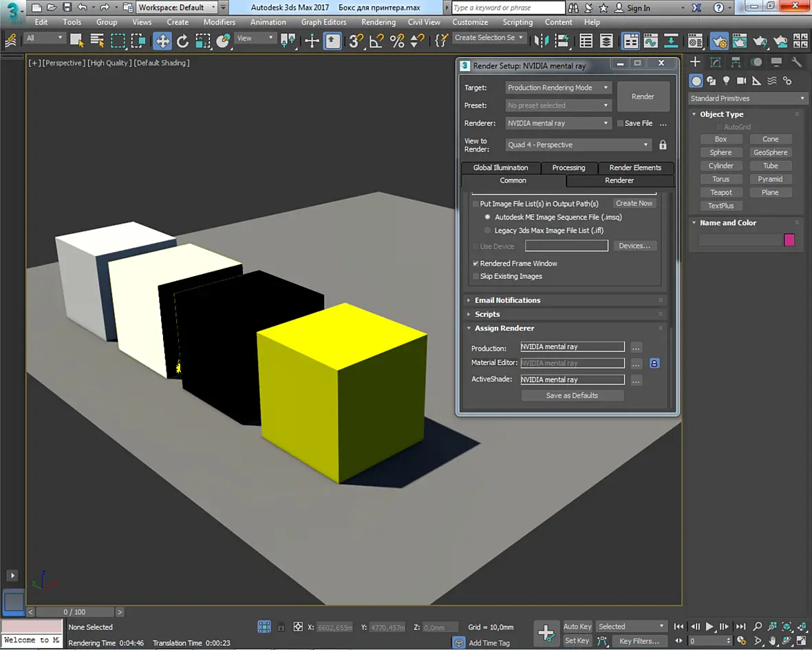The height and width of the screenshot is (650, 812).
Task: Toggle Window/Crossing selection mode
Action: (x=138, y=41)
